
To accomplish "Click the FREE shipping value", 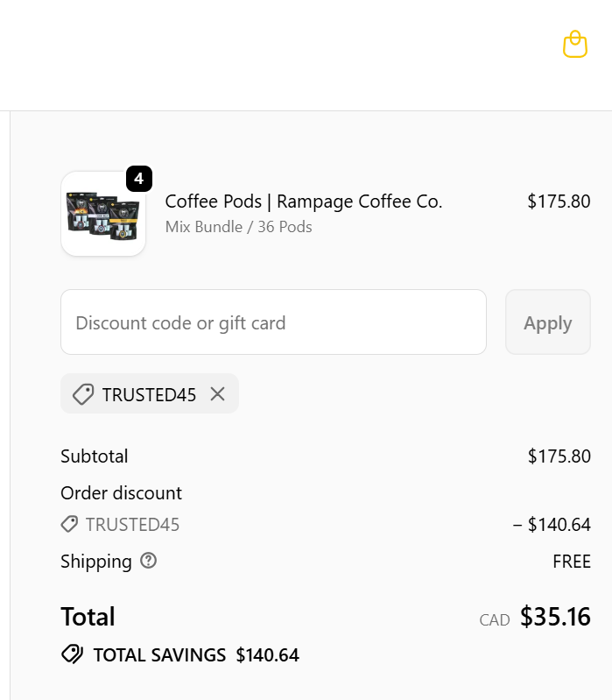I will coord(572,562).
